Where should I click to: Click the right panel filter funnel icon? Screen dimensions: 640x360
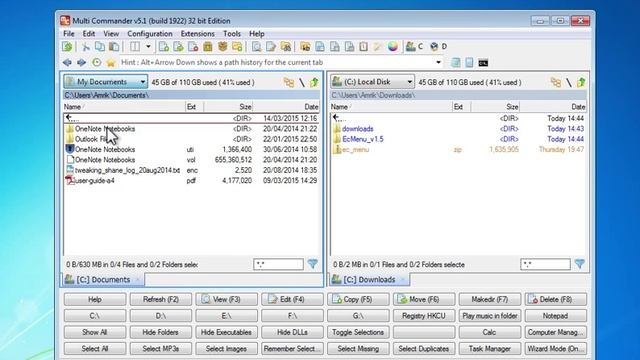click(580, 264)
